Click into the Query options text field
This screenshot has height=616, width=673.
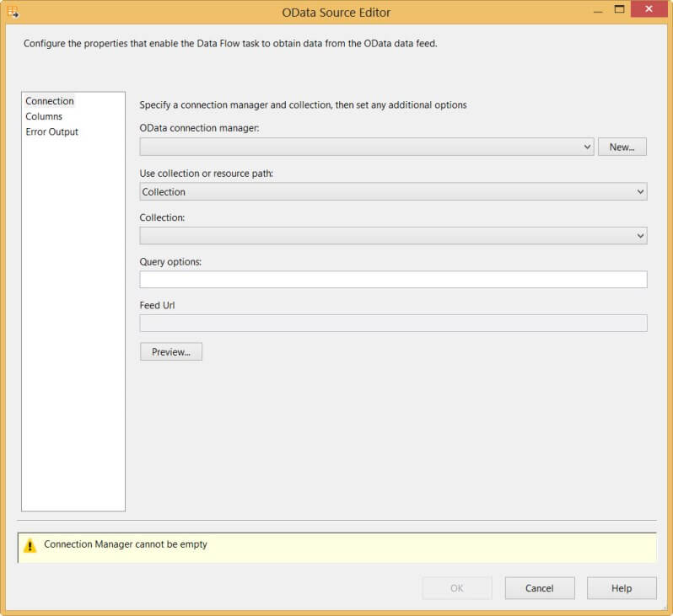pos(393,279)
